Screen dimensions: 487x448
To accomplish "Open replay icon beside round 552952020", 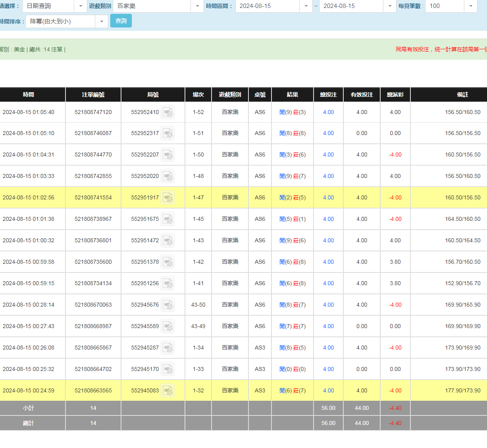I will coord(167,176).
